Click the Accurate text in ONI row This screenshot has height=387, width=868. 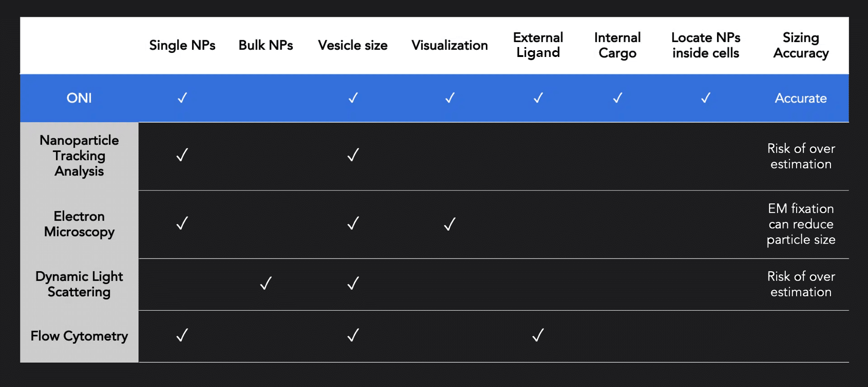point(801,98)
